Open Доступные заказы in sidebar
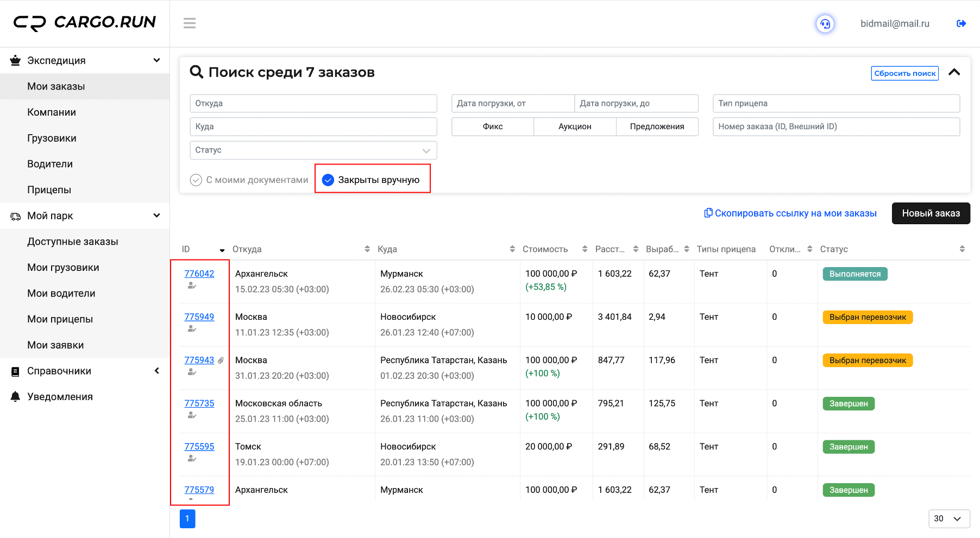 point(73,242)
